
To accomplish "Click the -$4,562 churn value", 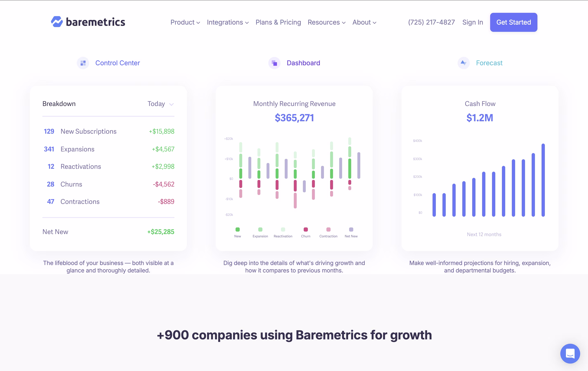I will [x=164, y=184].
